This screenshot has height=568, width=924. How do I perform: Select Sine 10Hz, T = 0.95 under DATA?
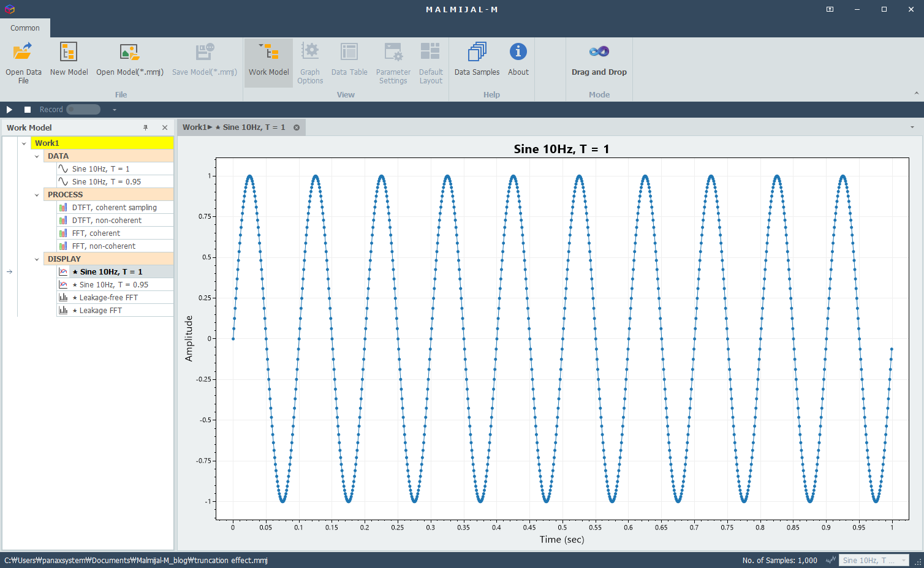(115, 182)
